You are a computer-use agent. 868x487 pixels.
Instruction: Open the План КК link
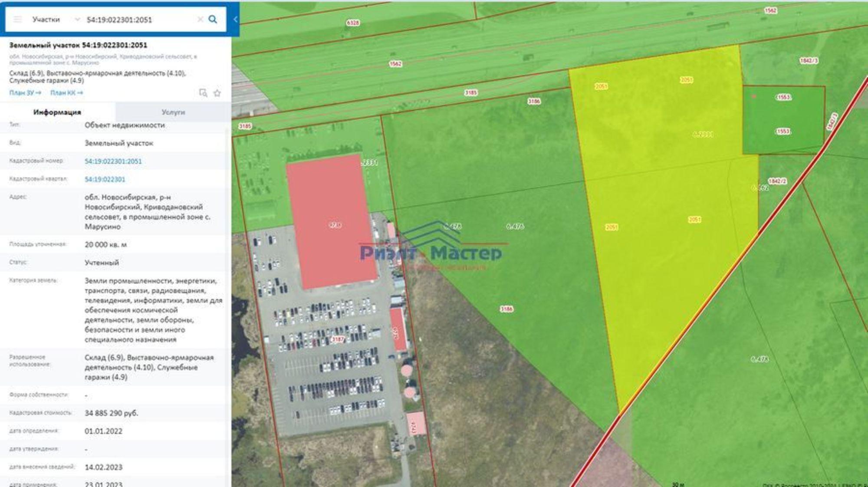(66, 93)
